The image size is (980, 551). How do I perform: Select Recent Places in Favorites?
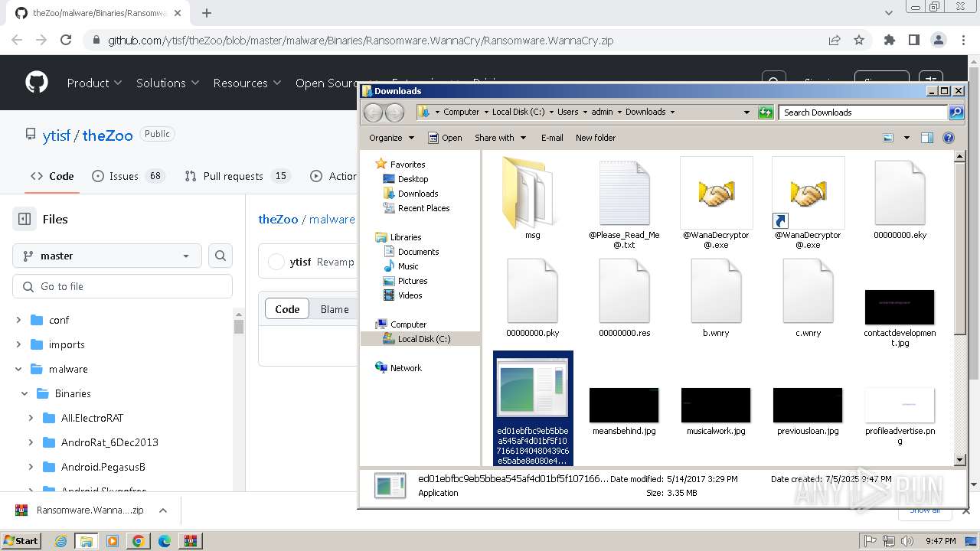point(416,208)
